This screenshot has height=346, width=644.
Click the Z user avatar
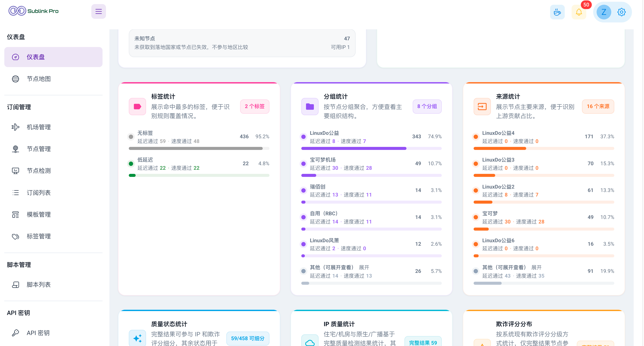coord(604,12)
